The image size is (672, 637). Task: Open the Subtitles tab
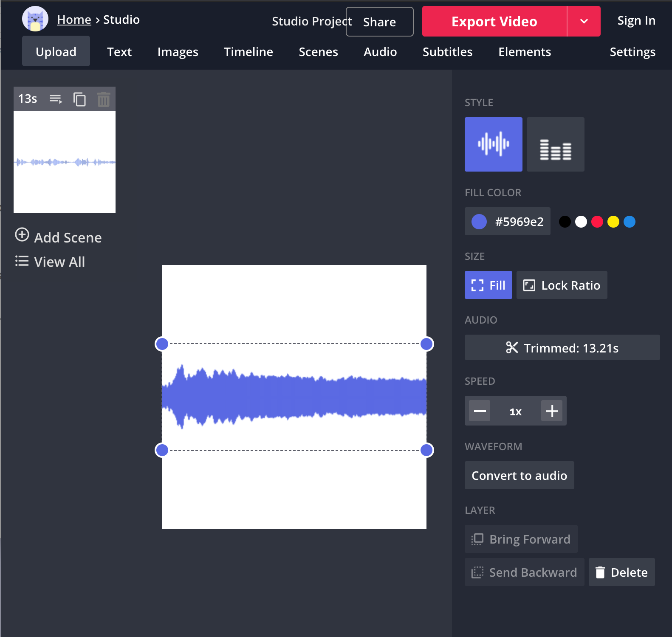coord(447,52)
